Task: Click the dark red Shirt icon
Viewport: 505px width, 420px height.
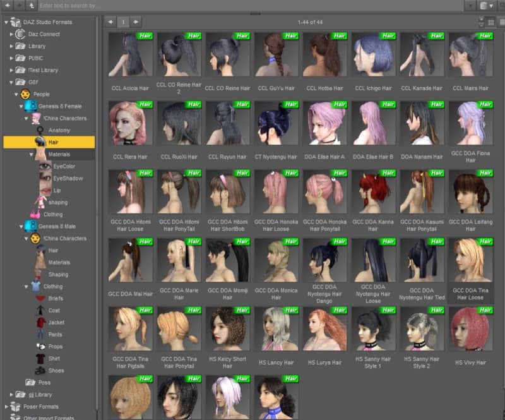Action: pos(40,359)
